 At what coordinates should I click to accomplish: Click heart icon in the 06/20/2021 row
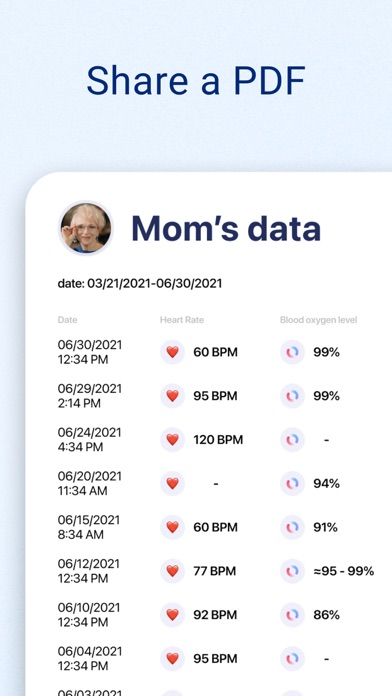(172, 483)
